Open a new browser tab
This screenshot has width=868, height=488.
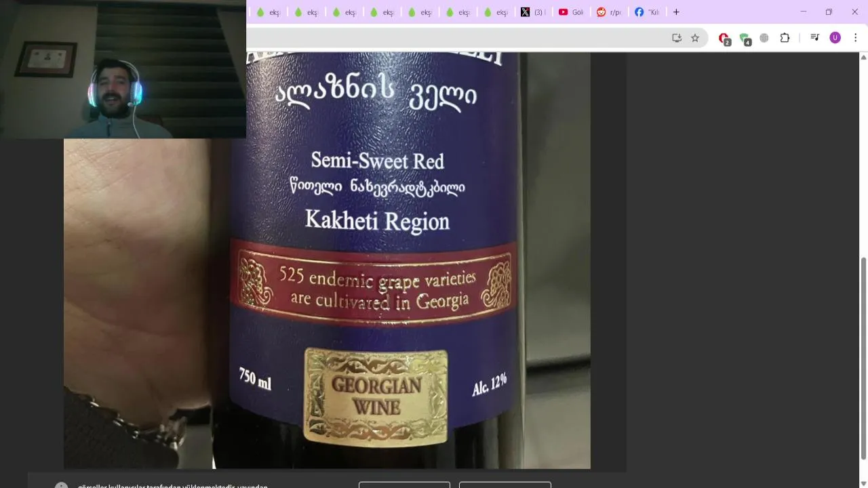676,12
